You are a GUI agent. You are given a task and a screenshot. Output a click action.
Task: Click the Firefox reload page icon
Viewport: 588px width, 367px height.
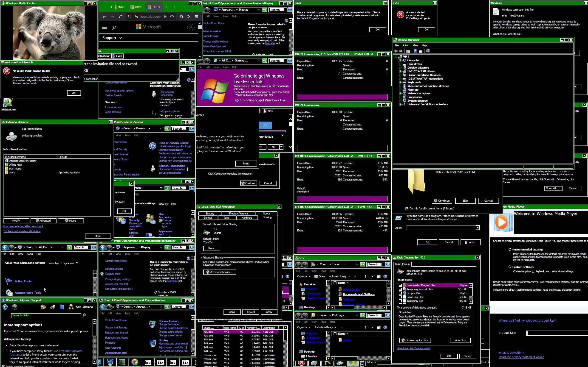tap(121, 17)
